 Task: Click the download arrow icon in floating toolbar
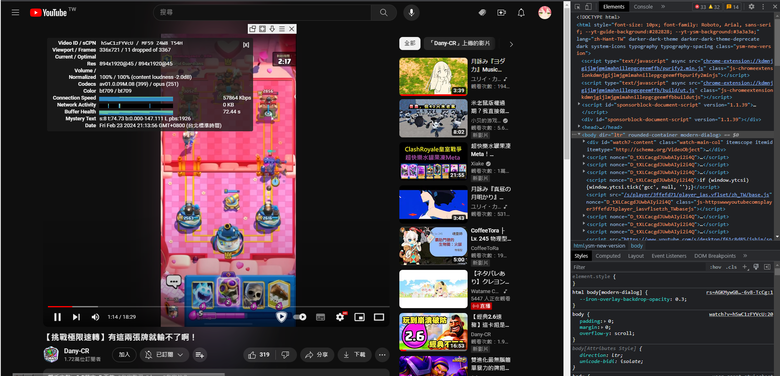[x=272, y=29]
